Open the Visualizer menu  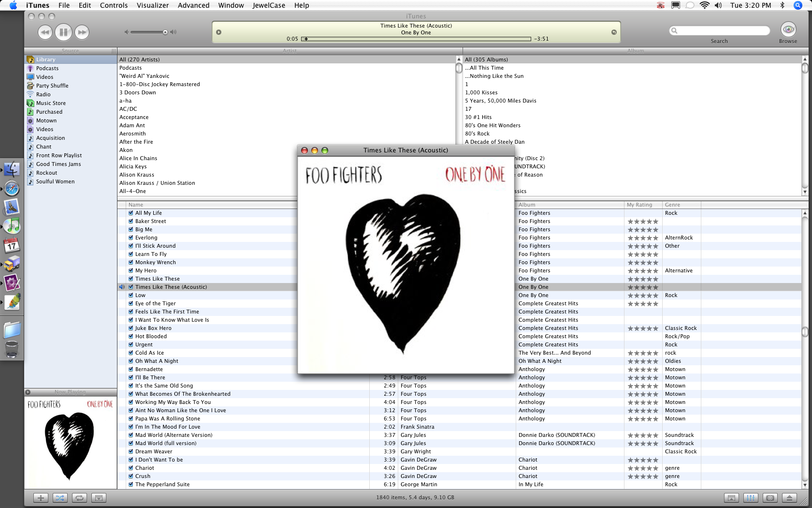[x=153, y=5]
